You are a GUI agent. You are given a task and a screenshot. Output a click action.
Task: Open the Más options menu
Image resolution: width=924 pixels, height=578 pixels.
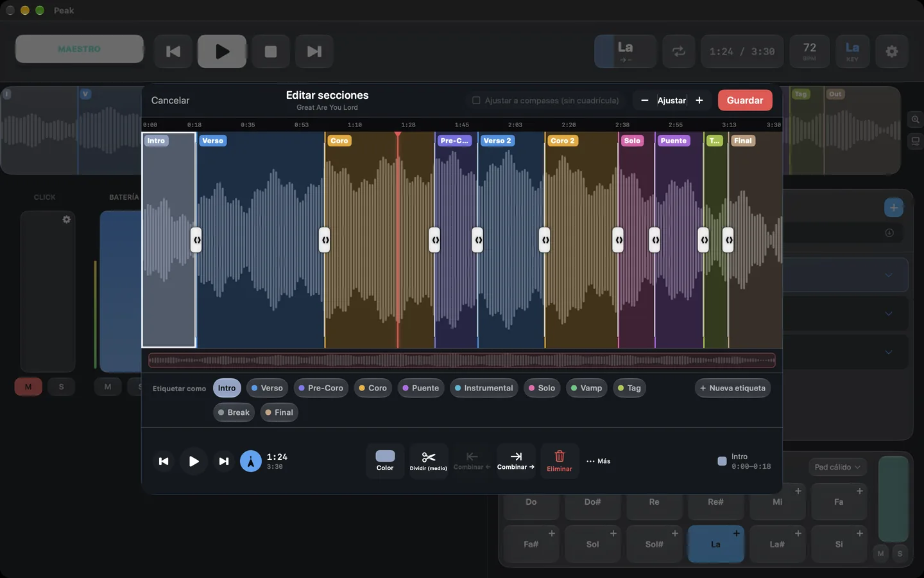click(598, 461)
